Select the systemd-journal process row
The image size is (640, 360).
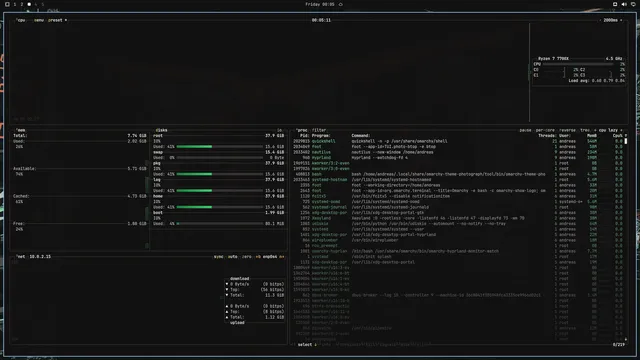tap(457, 207)
